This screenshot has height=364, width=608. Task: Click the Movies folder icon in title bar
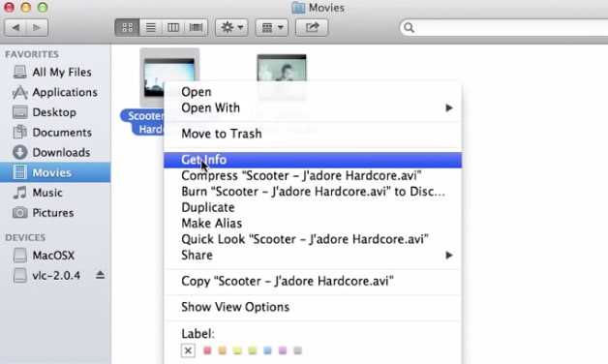coord(298,8)
